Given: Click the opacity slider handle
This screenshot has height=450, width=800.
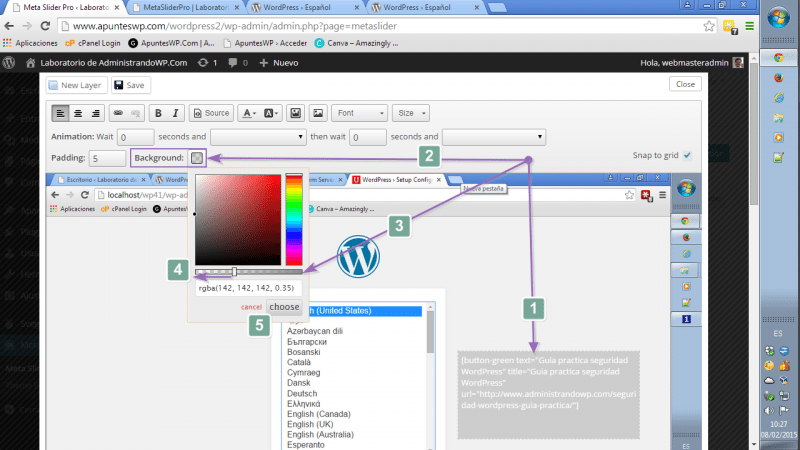Looking at the screenshot, I should pyautogui.click(x=234, y=272).
